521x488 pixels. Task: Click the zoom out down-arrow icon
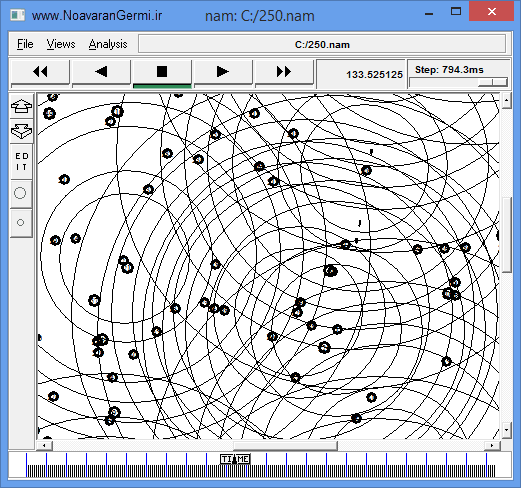coord(21,131)
